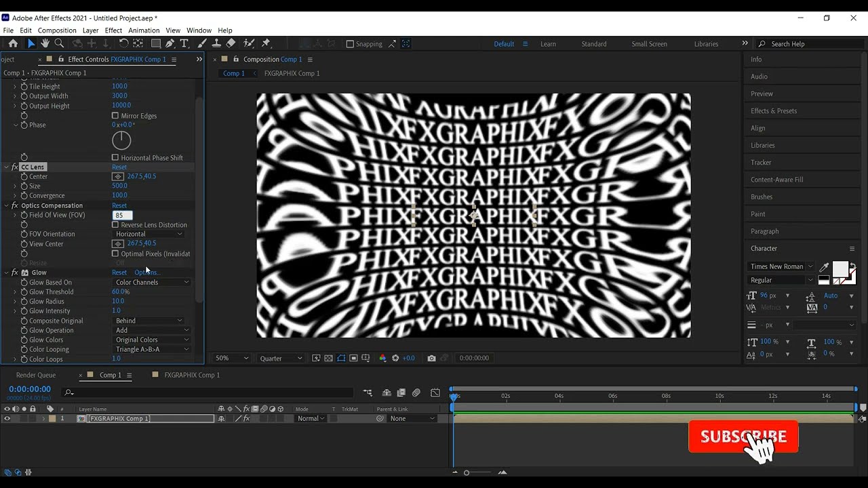
Task: Take a snapshot with camera icon
Action: tap(431, 358)
